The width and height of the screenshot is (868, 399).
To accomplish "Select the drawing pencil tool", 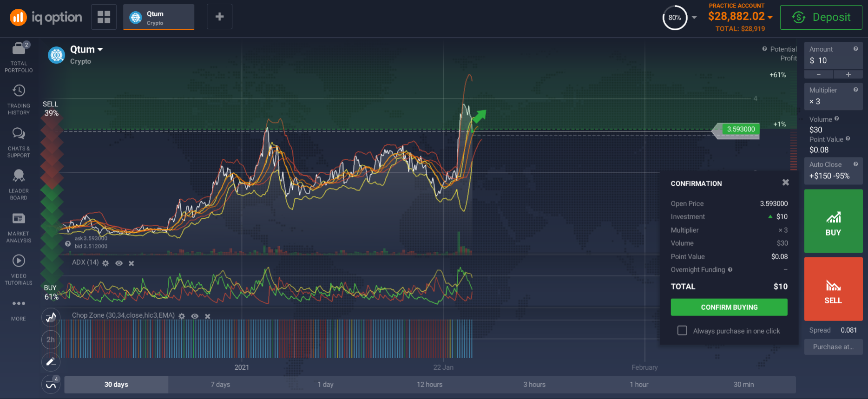I will click(x=51, y=361).
